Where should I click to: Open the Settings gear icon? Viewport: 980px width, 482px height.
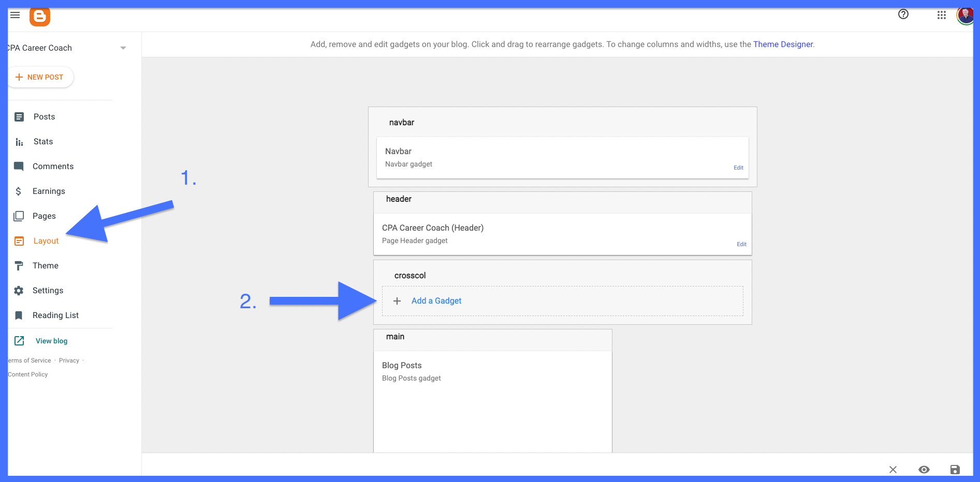tap(19, 290)
